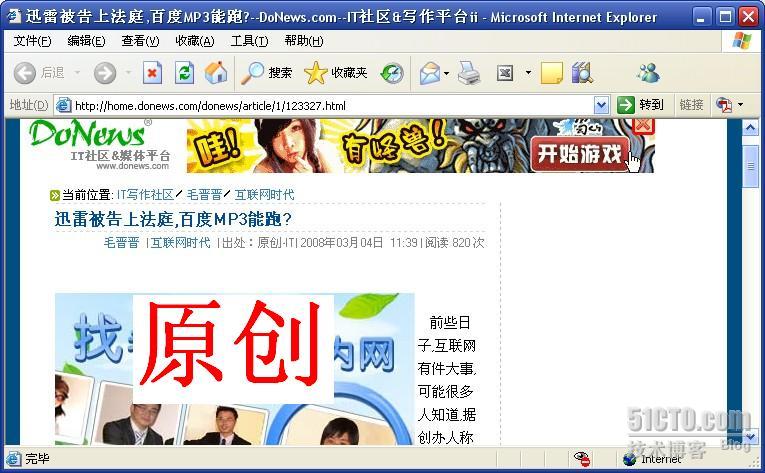Launch the Messenger people icon

(648, 73)
